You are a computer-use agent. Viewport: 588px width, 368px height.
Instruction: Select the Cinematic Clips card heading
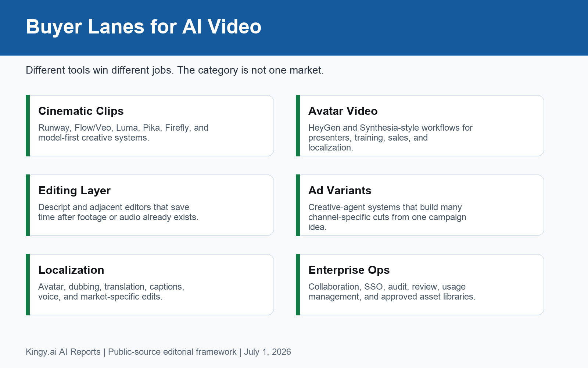(81, 111)
